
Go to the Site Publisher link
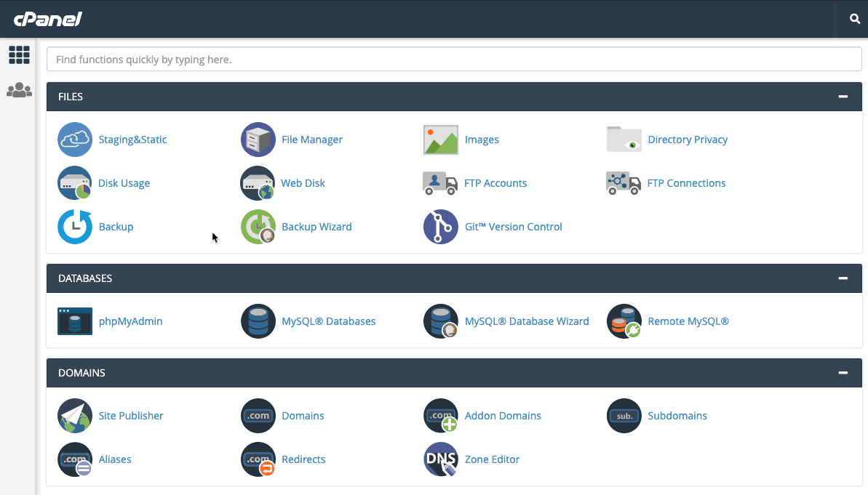[x=131, y=416]
